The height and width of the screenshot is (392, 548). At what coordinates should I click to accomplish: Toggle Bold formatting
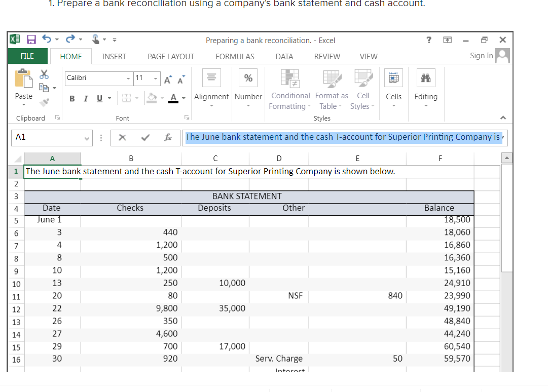[x=72, y=98]
